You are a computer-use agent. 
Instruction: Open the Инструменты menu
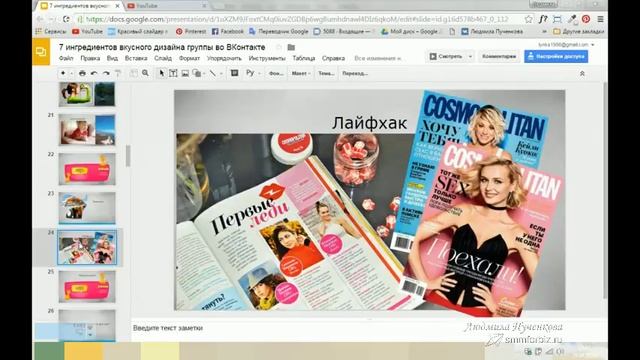pyautogui.click(x=267, y=58)
